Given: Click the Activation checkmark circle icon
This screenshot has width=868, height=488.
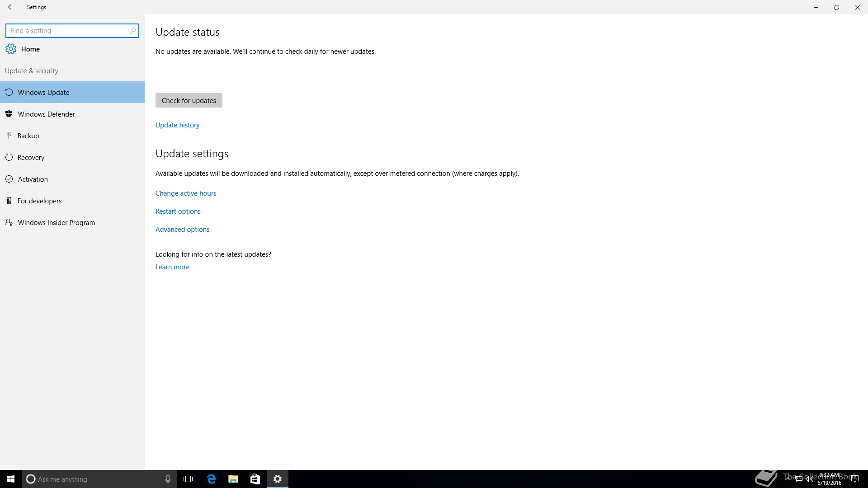Looking at the screenshot, I should click(x=9, y=179).
